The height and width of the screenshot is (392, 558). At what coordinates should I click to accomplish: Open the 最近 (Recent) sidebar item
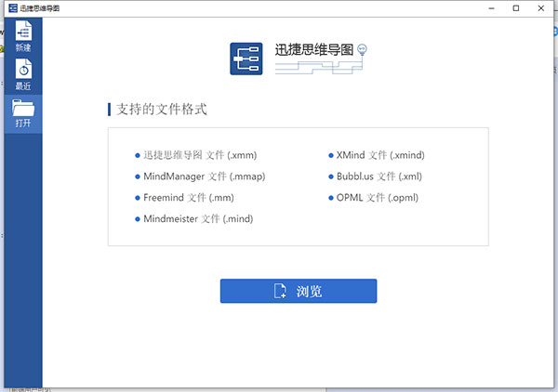pos(23,74)
